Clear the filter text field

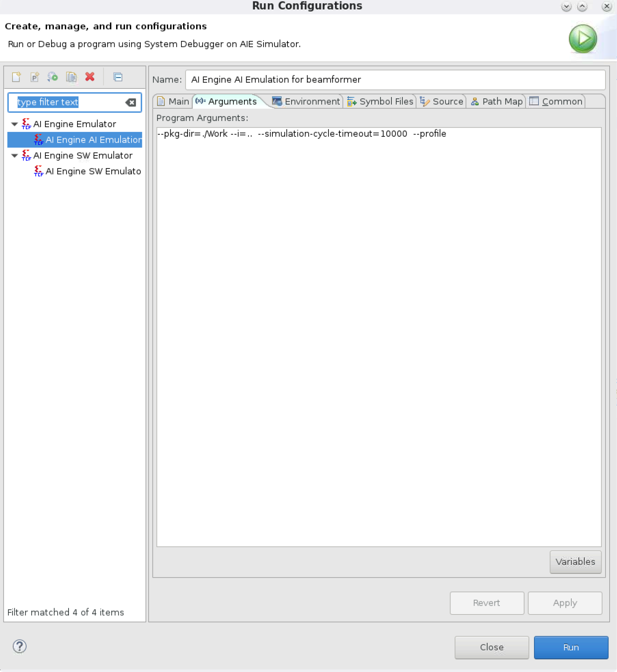[130, 102]
